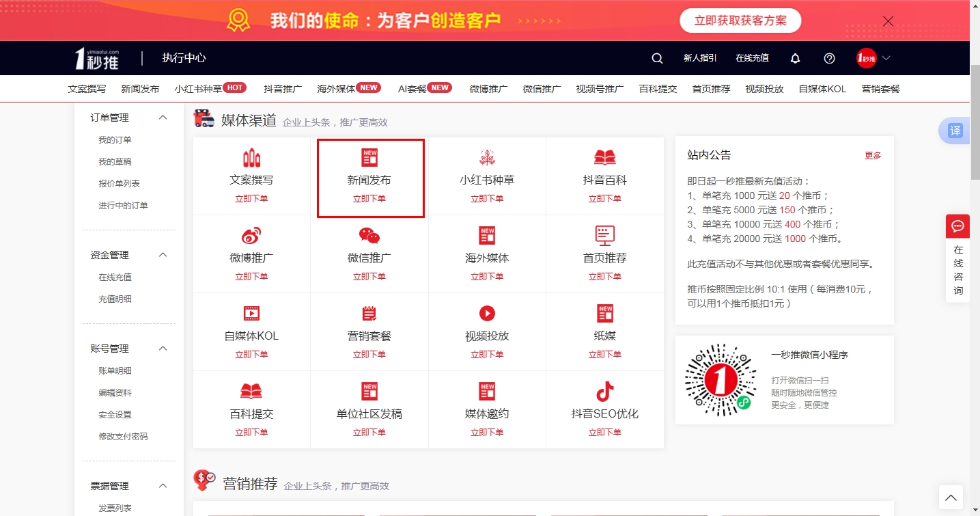This screenshot has width=980, height=516.
Task: Open 修改支付密码 in sidebar
Action: (x=123, y=437)
